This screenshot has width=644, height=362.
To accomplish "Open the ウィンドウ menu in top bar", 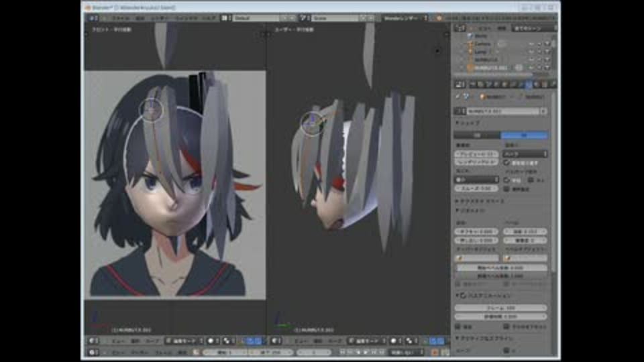I will pyautogui.click(x=187, y=18).
